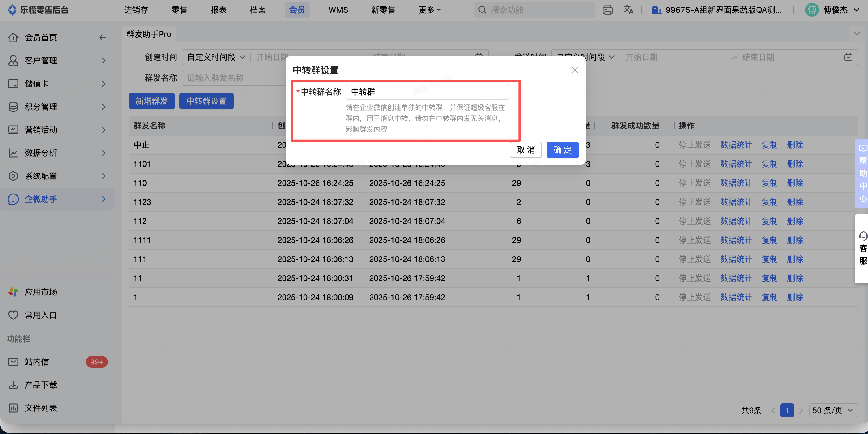Close the 中转群设置 dialog
Screen dimensions: 868x434
click(x=575, y=70)
